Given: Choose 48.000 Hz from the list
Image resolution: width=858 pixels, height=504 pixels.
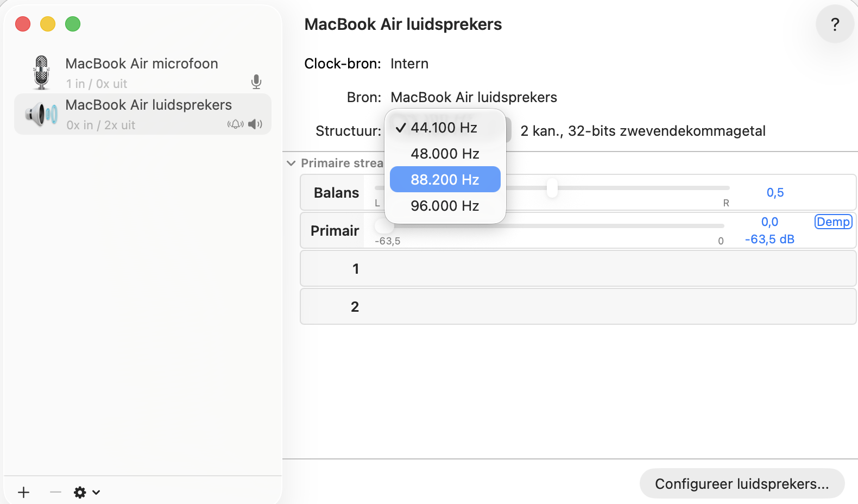Looking at the screenshot, I should 445,154.
